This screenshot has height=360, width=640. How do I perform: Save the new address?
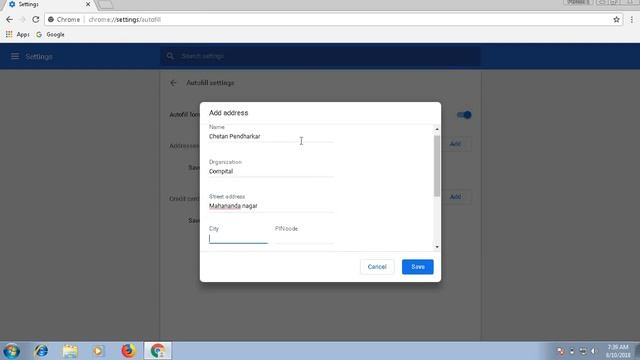coord(418,267)
